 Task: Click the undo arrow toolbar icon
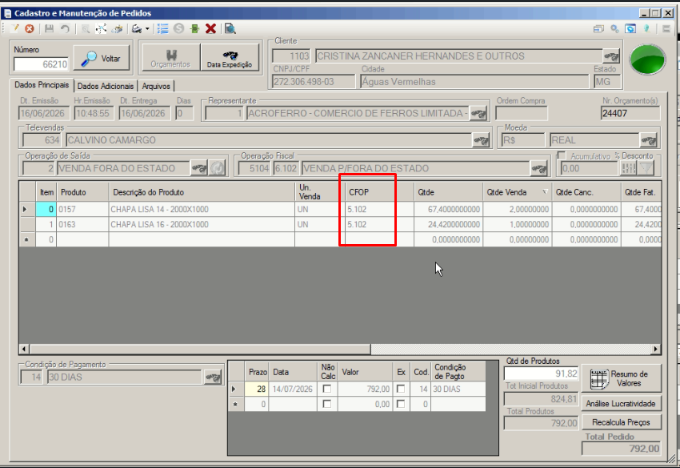[x=65, y=29]
